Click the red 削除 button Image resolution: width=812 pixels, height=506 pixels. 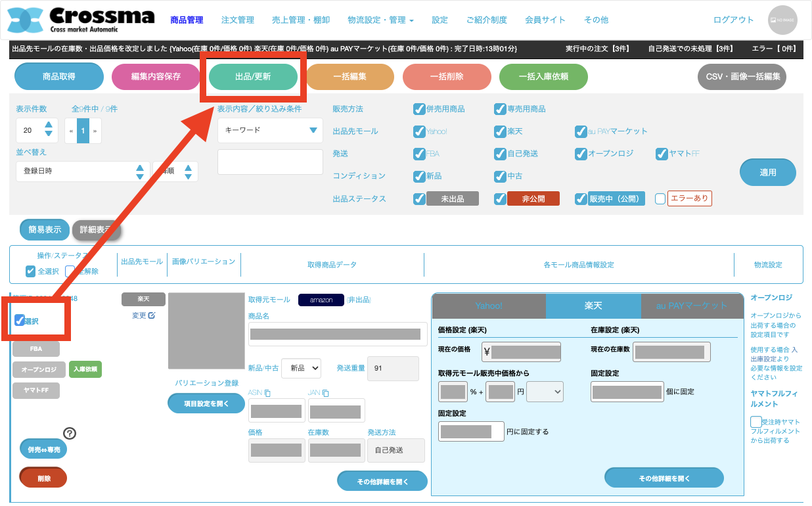pos(43,478)
